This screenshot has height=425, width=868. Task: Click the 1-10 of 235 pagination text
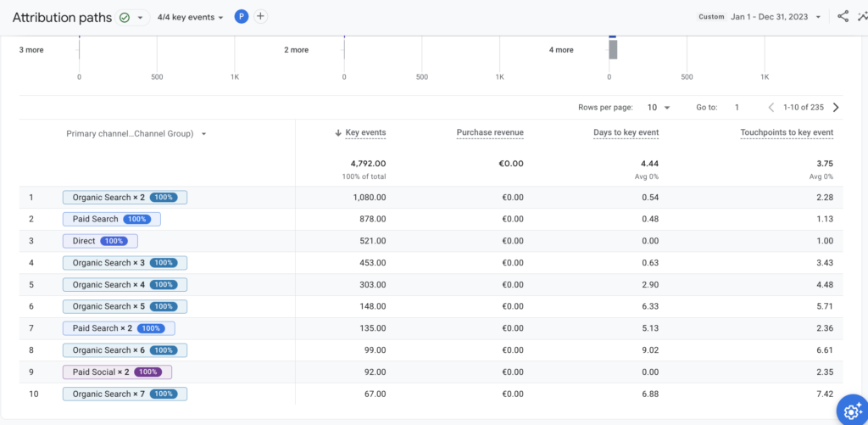tap(804, 108)
